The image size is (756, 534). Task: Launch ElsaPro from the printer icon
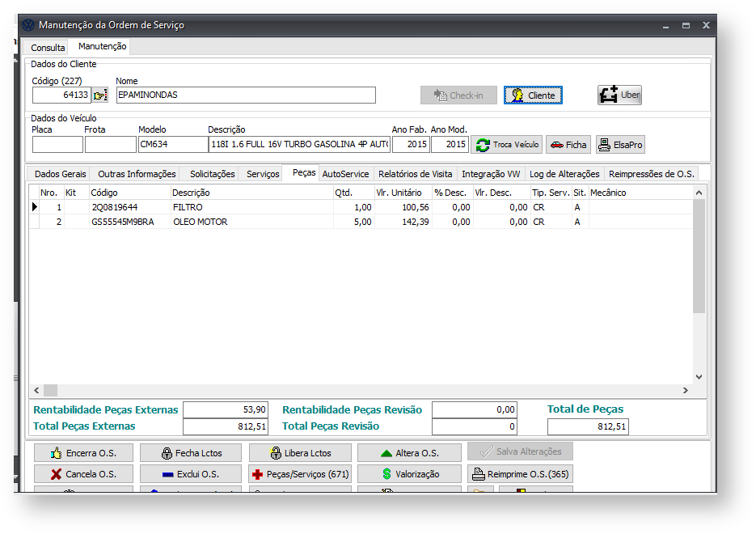point(620,145)
